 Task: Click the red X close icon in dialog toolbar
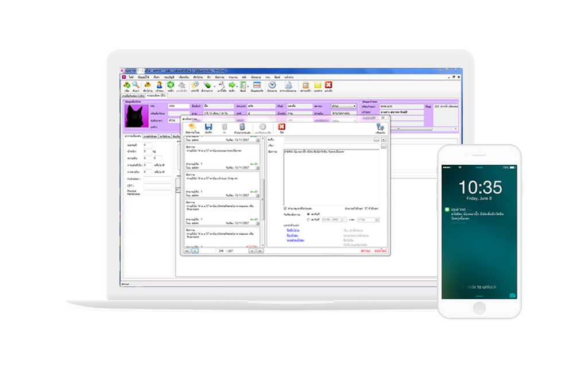click(281, 127)
